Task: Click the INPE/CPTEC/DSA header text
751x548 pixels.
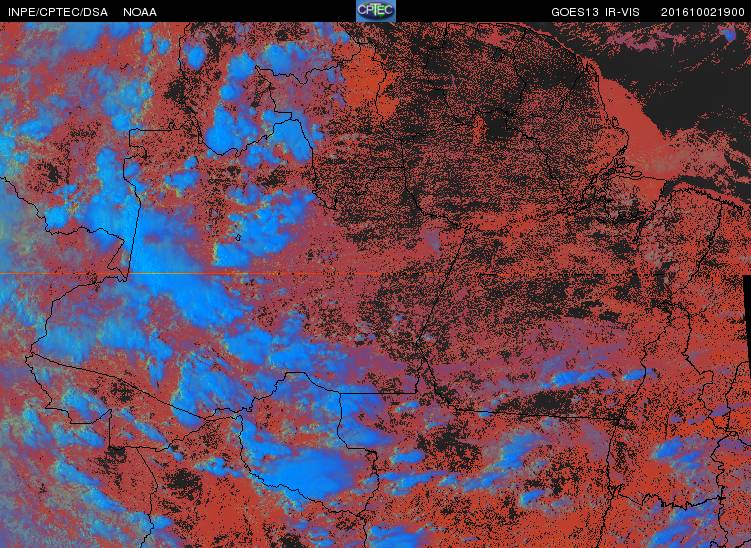Action: click(58, 12)
